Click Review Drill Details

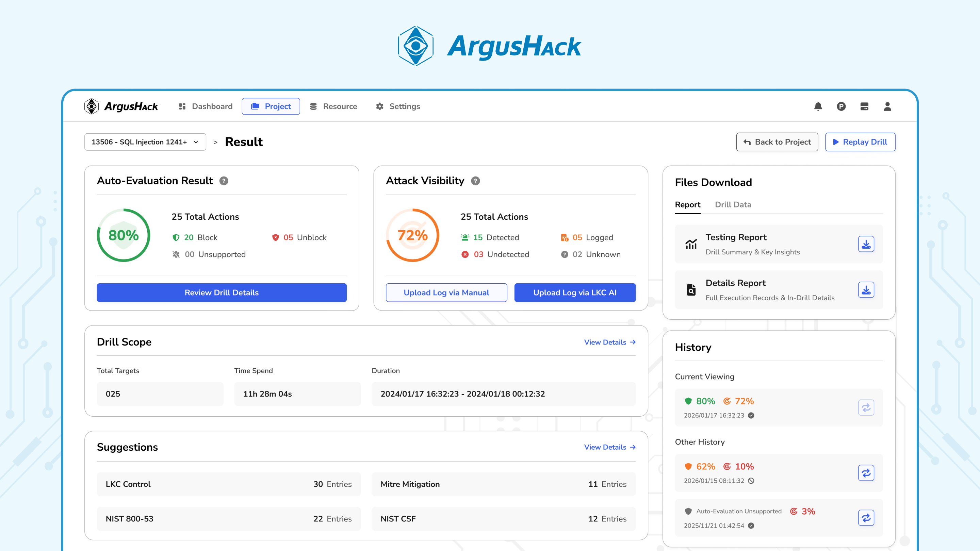click(222, 293)
